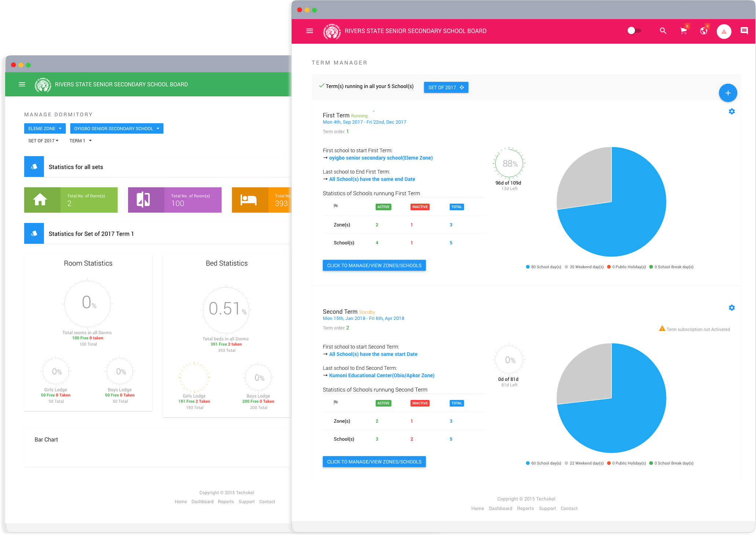Click the Statistics for Set of 2017 Term 1 icon

(x=34, y=233)
